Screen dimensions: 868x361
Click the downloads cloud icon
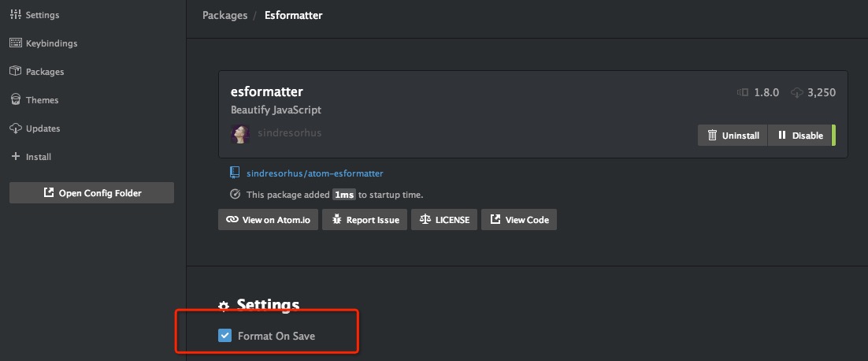point(796,93)
